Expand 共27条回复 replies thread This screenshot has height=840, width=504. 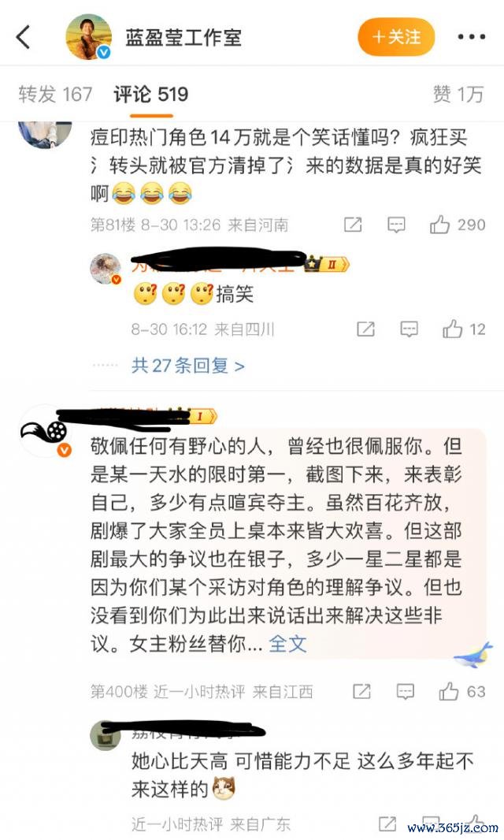click(188, 366)
